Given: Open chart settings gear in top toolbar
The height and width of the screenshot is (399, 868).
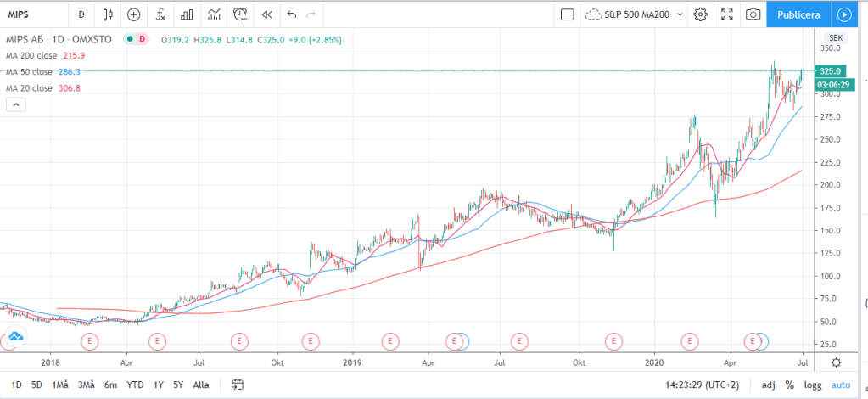Looking at the screenshot, I should 700,14.
